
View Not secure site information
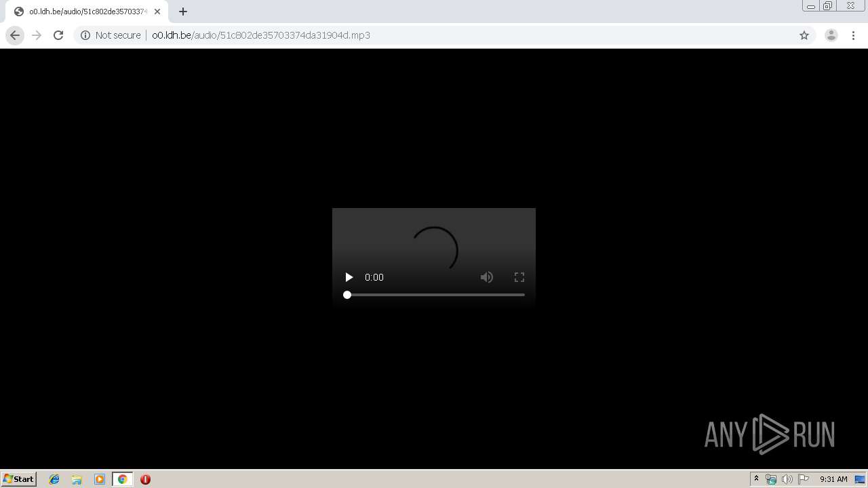(111, 35)
